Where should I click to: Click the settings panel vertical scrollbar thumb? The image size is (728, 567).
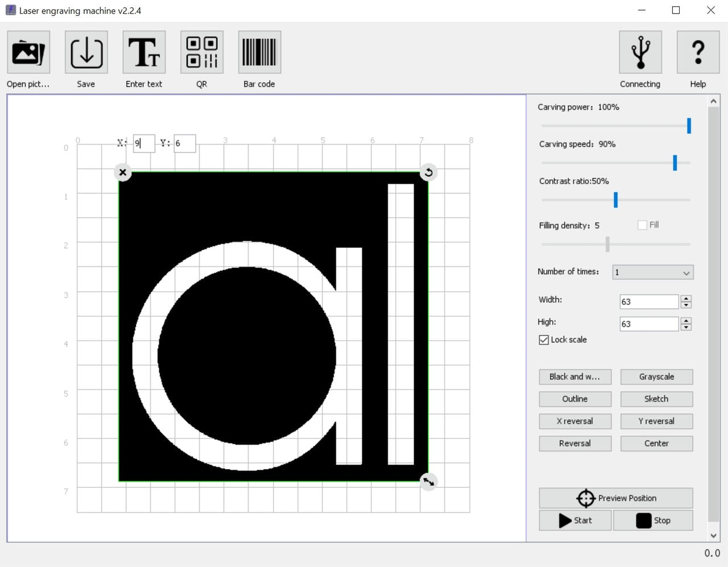(714, 314)
